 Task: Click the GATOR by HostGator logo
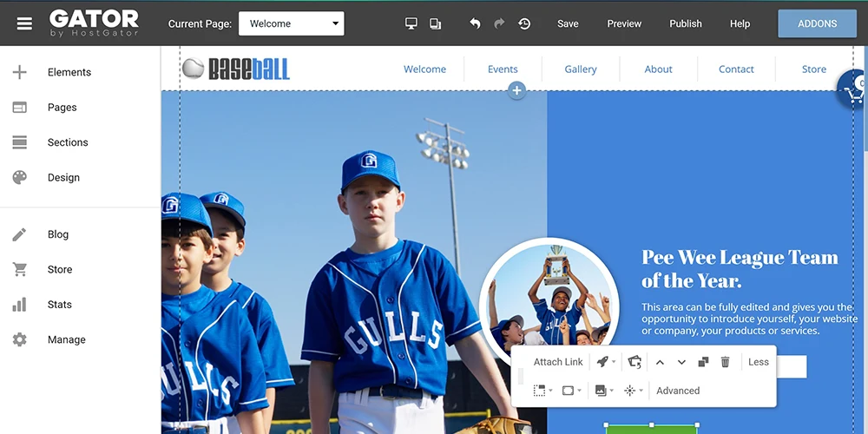click(x=94, y=23)
